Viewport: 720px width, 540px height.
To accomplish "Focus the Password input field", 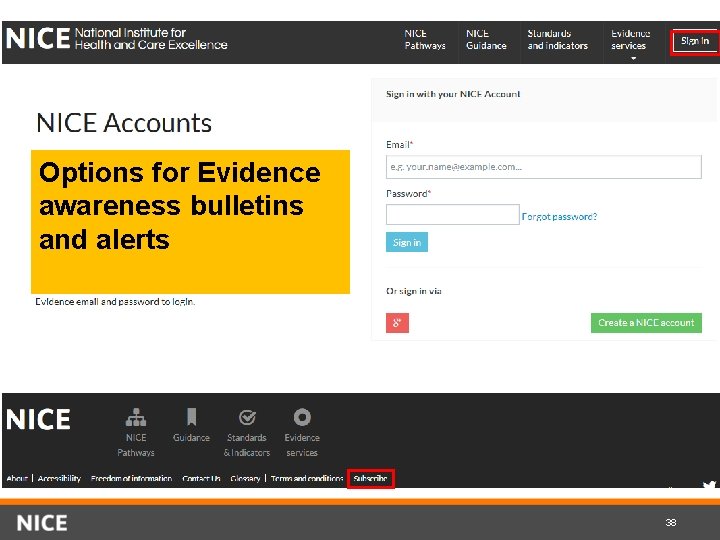I will [x=453, y=214].
